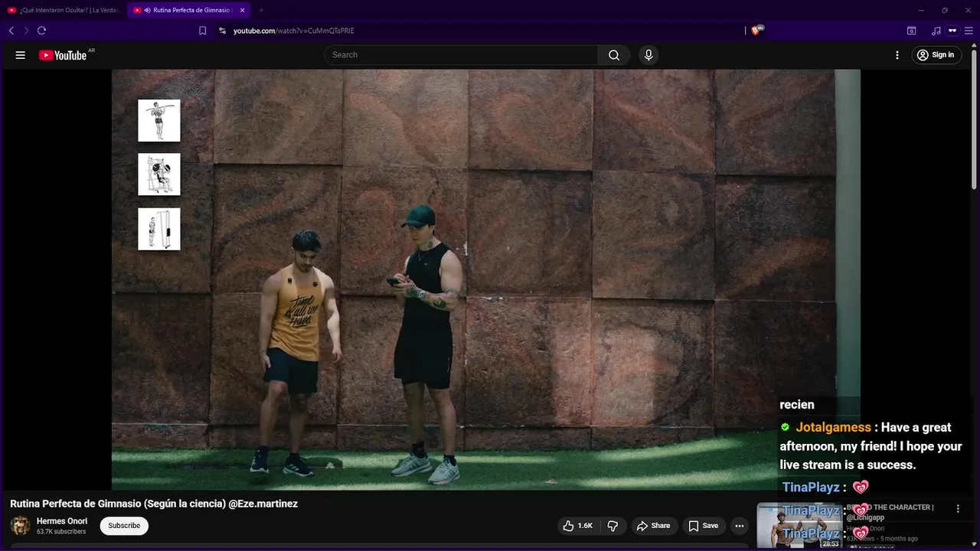Go forward with the browser forward arrow
The image size is (980, 551).
26,31
